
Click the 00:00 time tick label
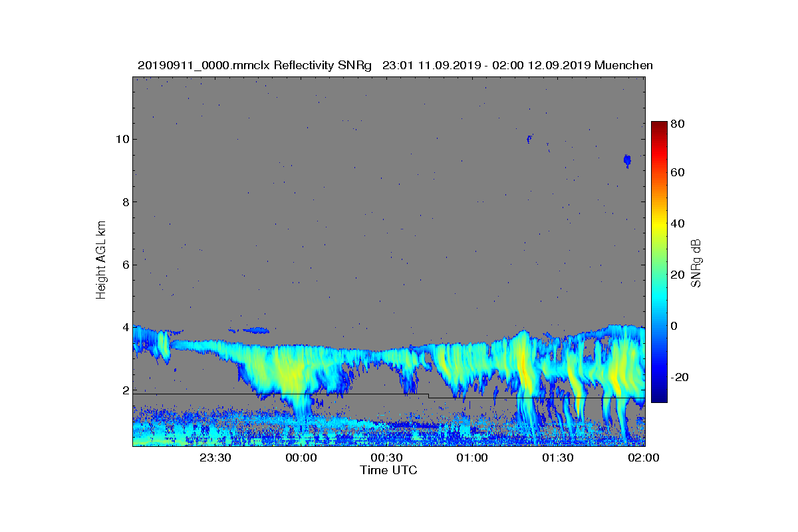point(301,458)
